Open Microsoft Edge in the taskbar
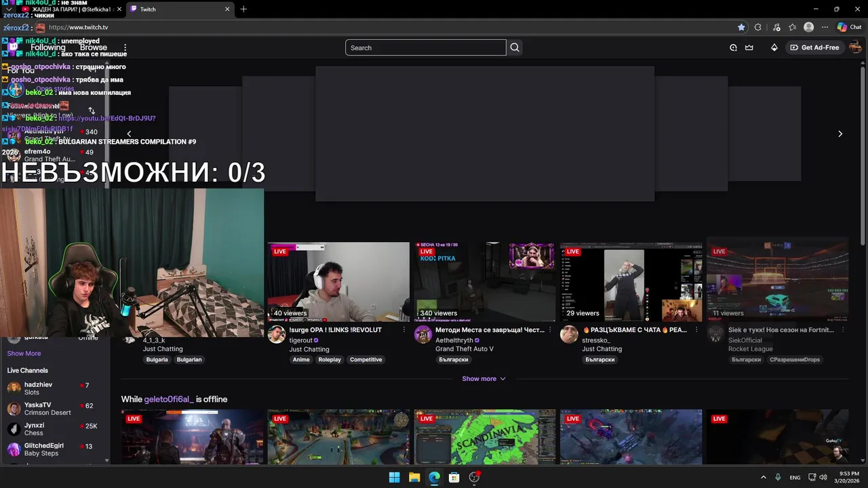868x488 pixels. [x=434, y=477]
